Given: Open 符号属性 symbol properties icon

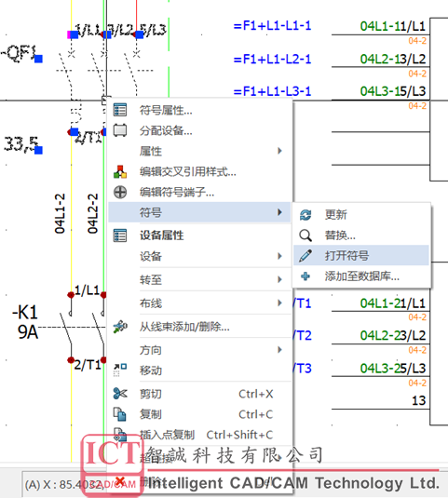Looking at the screenshot, I should 120,110.
